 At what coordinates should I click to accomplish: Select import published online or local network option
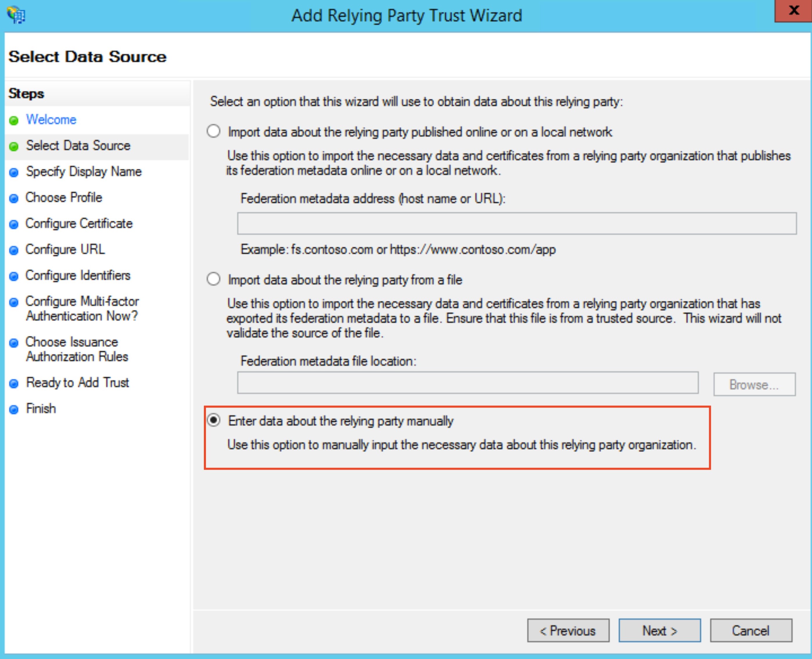pyautogui.click(x=213, y=131)
